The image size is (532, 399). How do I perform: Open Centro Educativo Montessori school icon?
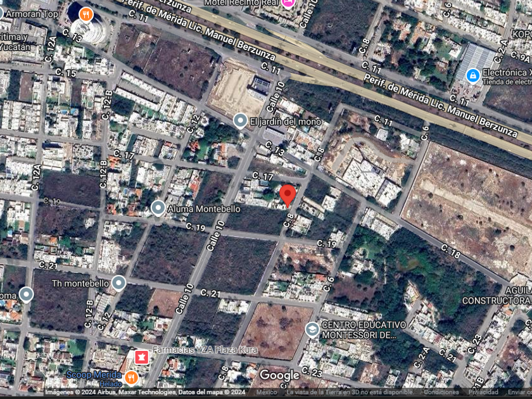312,330
